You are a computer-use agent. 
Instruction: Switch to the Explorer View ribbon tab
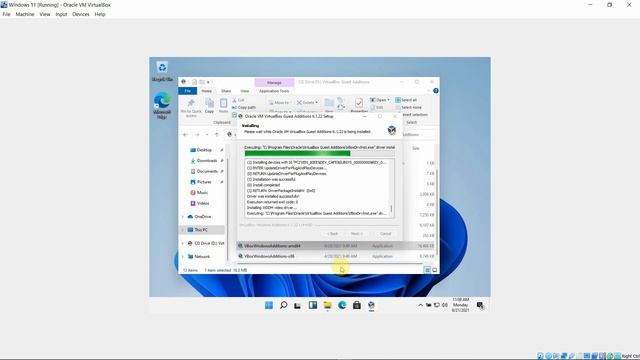click(244, 91)
